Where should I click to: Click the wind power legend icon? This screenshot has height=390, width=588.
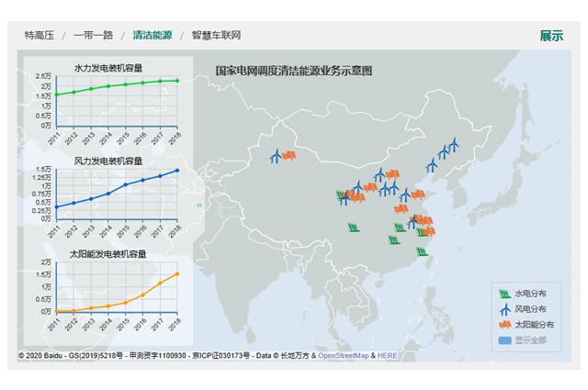(503, 309)
